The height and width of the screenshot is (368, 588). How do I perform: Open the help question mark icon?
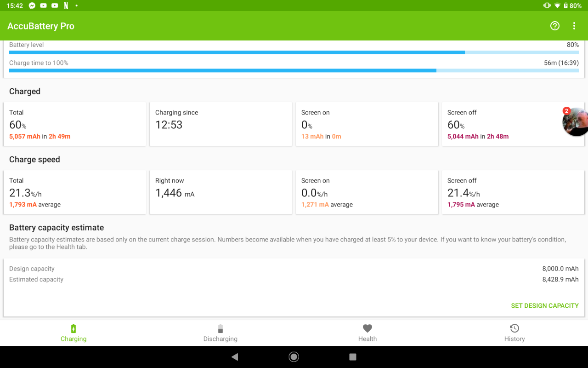click(555, 26)
